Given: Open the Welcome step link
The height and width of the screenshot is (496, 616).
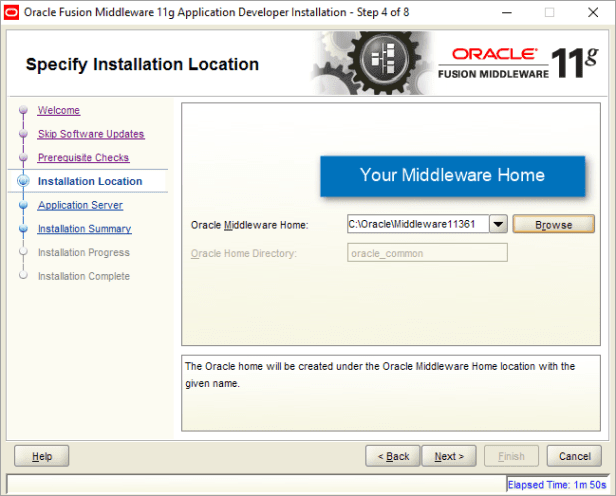Looking at the screenshot, I should coord(59,110).
